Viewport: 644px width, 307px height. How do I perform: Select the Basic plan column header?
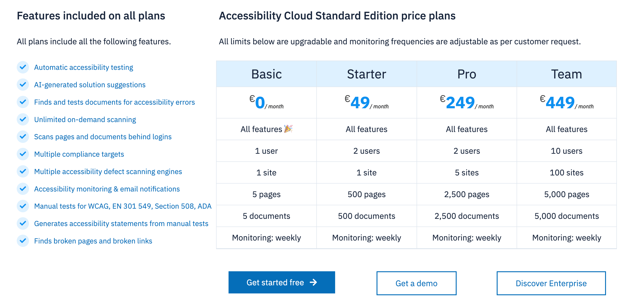click(x=266, y=74)
